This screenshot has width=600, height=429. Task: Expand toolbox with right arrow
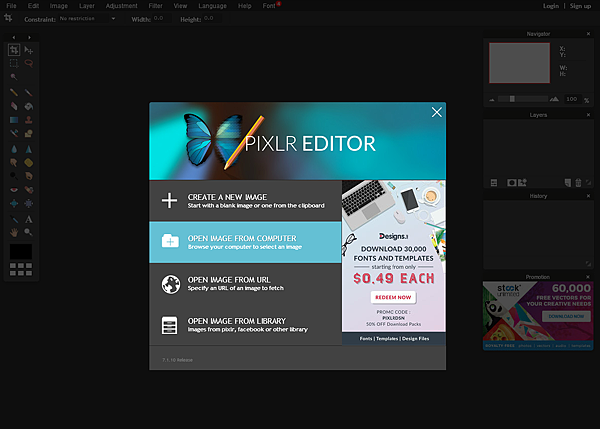point(29,37)
